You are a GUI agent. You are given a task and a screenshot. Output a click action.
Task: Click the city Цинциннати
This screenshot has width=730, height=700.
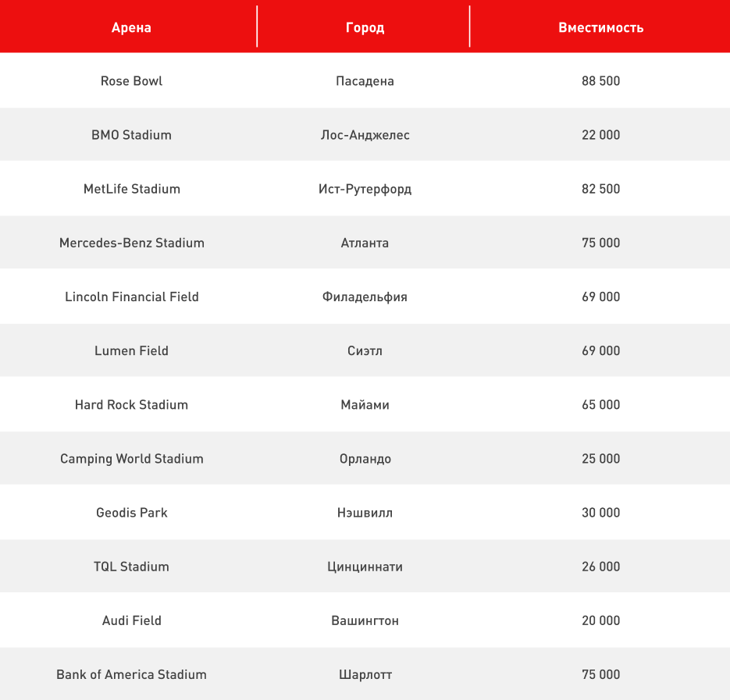point(365,567)
